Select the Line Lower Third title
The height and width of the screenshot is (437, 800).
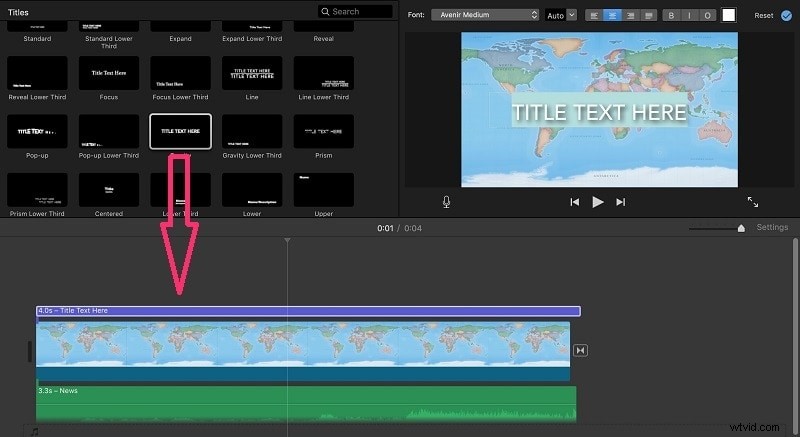click(323, 73)
